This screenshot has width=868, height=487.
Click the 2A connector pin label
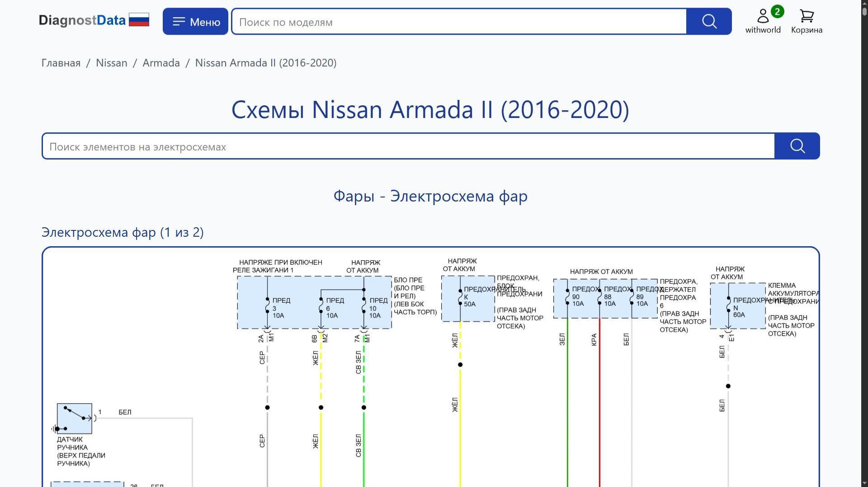[x=261, y=338]
